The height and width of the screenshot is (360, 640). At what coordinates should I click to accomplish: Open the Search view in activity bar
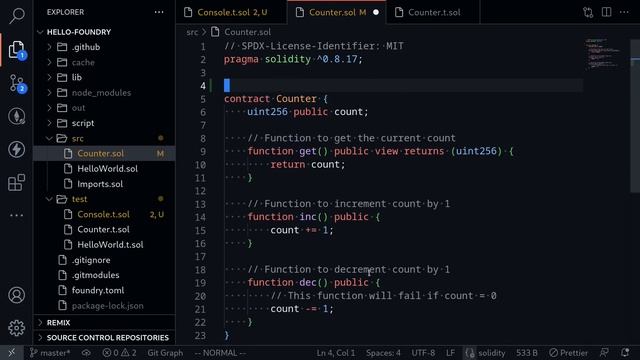click(x=17, y=16)
